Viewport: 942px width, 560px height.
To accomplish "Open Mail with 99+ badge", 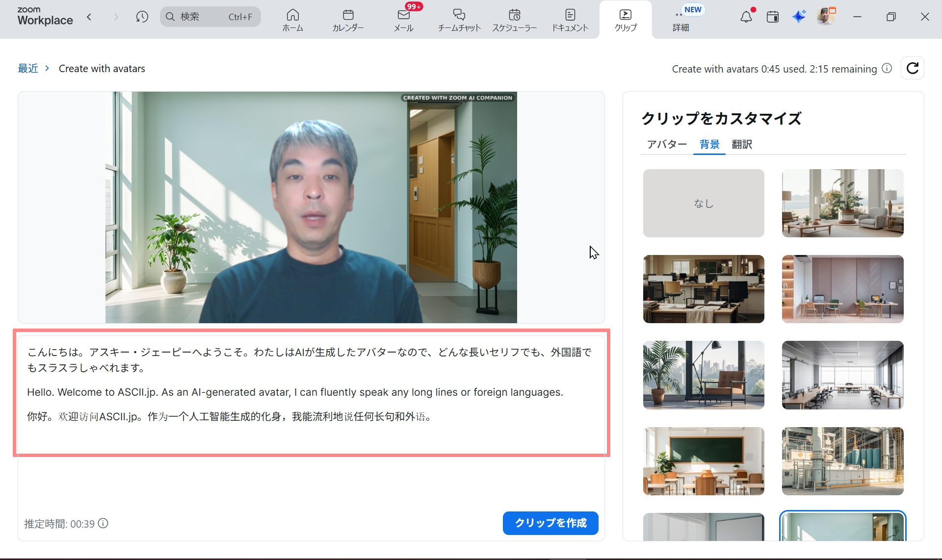I will pos(403,20).
